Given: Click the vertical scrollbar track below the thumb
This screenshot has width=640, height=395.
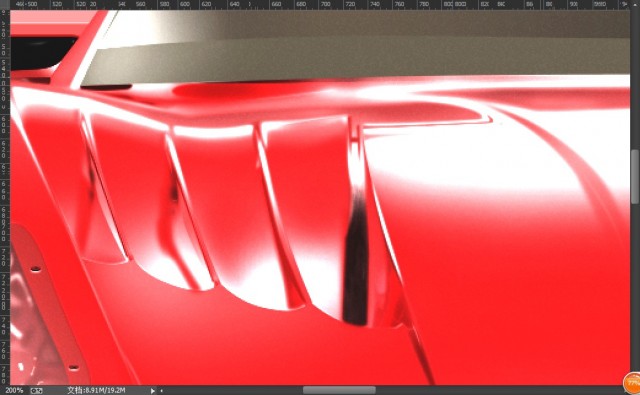Looking at the screenshot, I should tap(635, 286).
